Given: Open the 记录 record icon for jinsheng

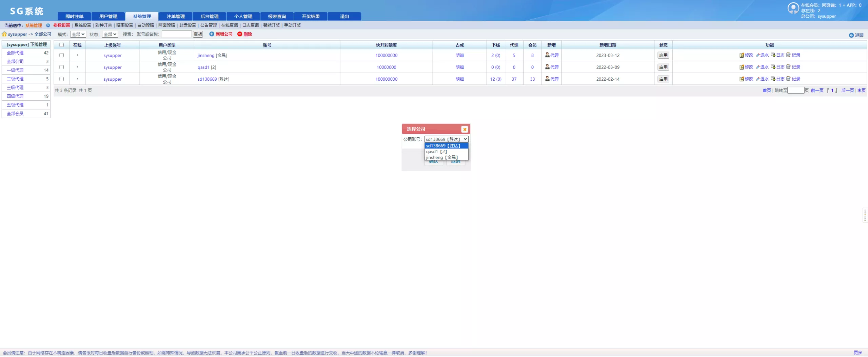Looking at the screenshot, I should [x=789, y=55].
